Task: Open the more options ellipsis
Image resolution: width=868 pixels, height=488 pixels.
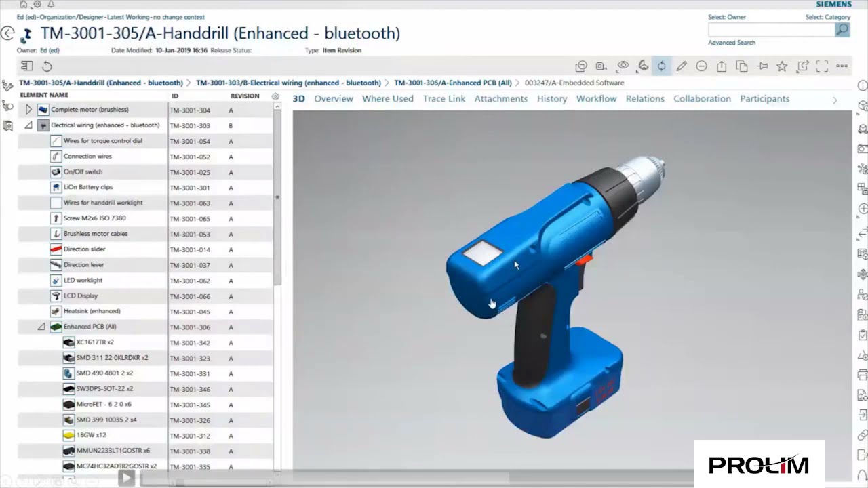Action: pos(842,66)
